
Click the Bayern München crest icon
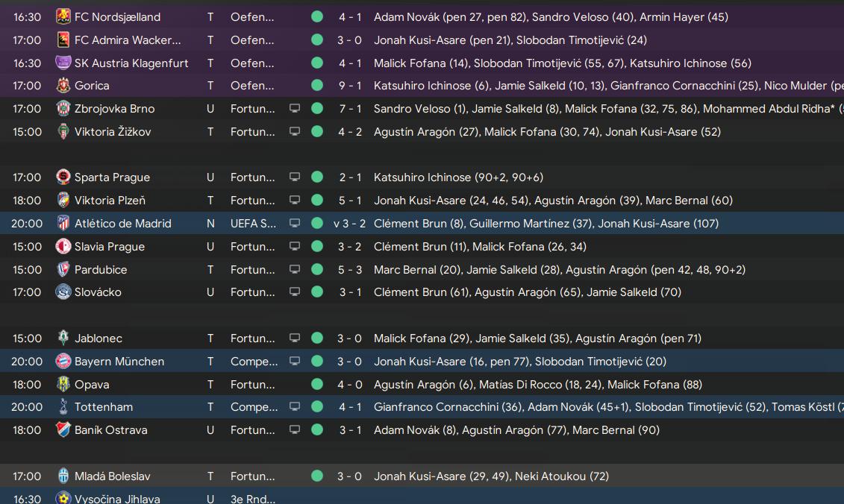pyautogui.click(x=63, y=361)
